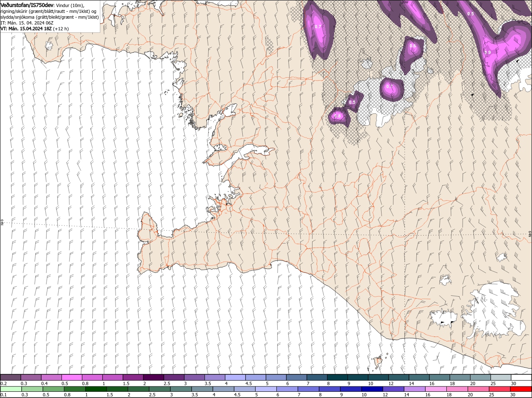Select the upper legend swatch between 4 and 4.5
Viewport: 532px width, 398px height.
click(235, 377)
